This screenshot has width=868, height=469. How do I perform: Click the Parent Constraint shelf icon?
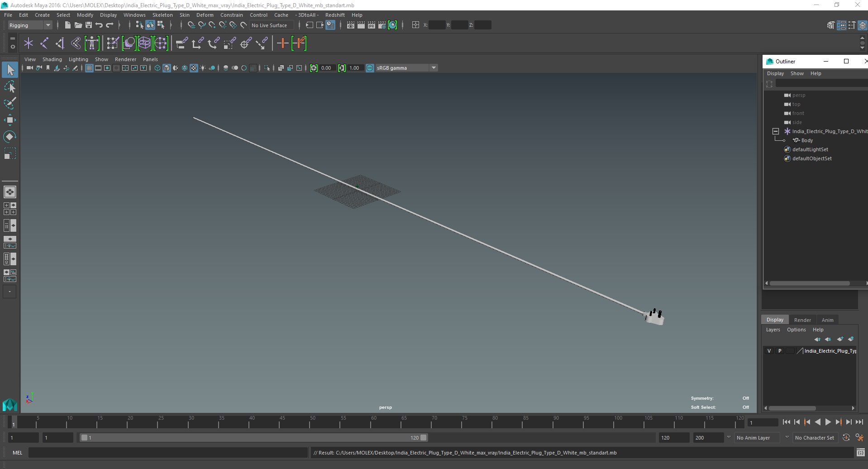pos(182,43)
